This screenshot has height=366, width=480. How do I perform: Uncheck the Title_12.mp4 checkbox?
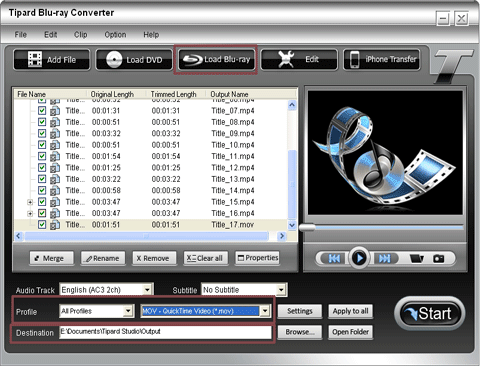tap(42, 167)
